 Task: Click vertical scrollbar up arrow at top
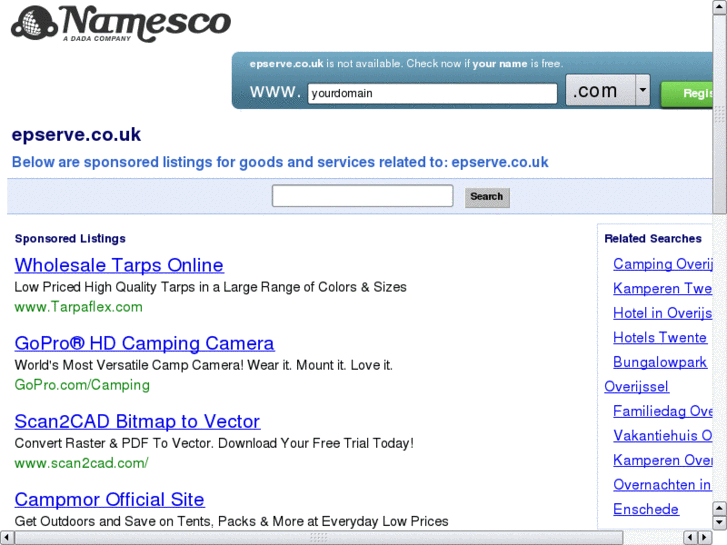pyautogui.click(x=719, y=7)
